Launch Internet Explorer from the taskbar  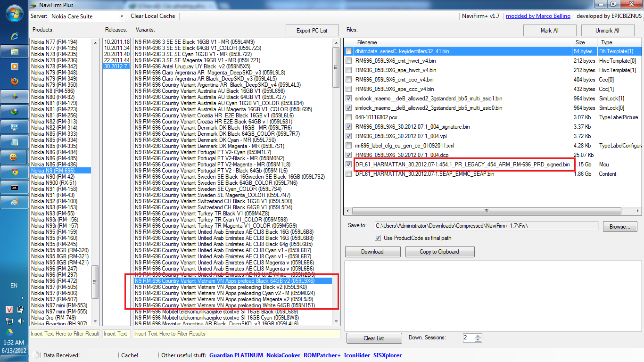pyautogui.click(x=15, y=36)
